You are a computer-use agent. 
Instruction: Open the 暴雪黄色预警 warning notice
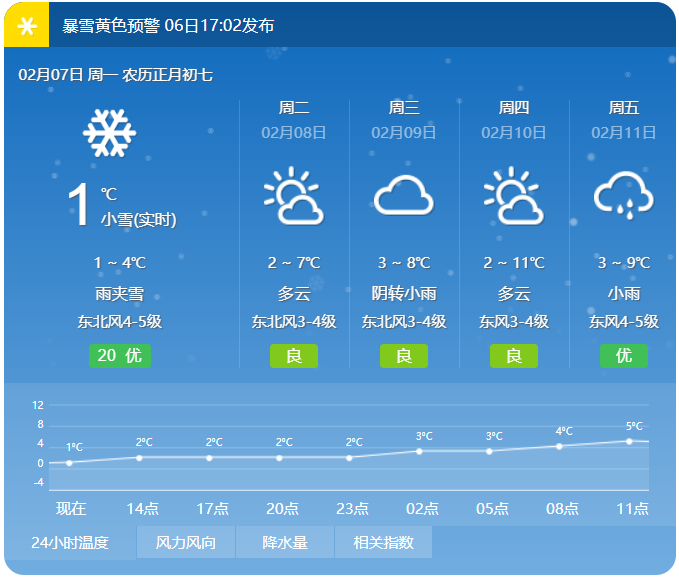point(168,26)
